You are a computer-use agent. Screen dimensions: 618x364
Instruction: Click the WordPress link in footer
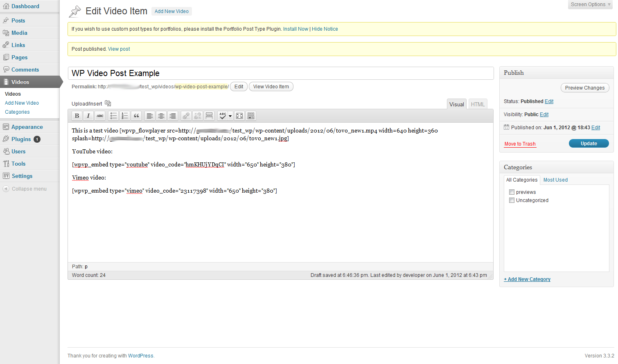point(141,356)
